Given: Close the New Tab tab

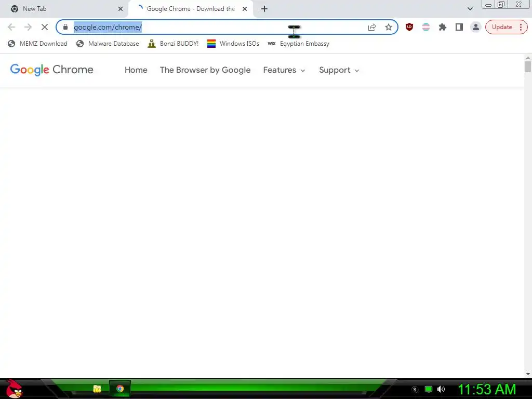Looking at the screenshot, I should pyautogui.click(x=121, y=9).
